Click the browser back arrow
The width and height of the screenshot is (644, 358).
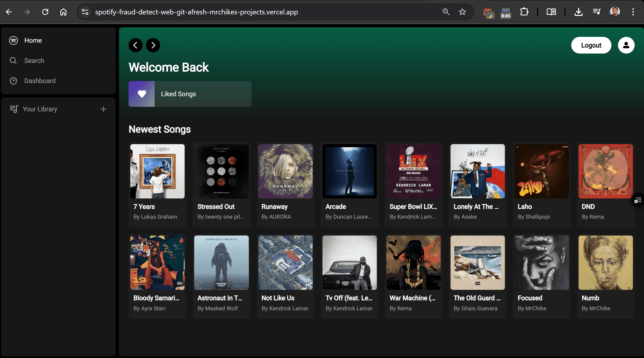point(9,12)
